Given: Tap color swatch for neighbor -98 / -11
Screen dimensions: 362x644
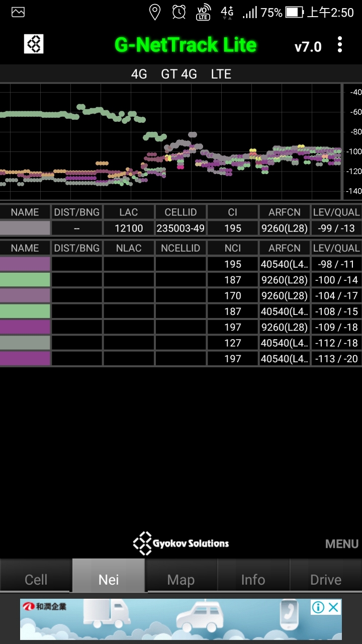Looking at the screenshot, I should pyautogui.click(x=25, y=264).
